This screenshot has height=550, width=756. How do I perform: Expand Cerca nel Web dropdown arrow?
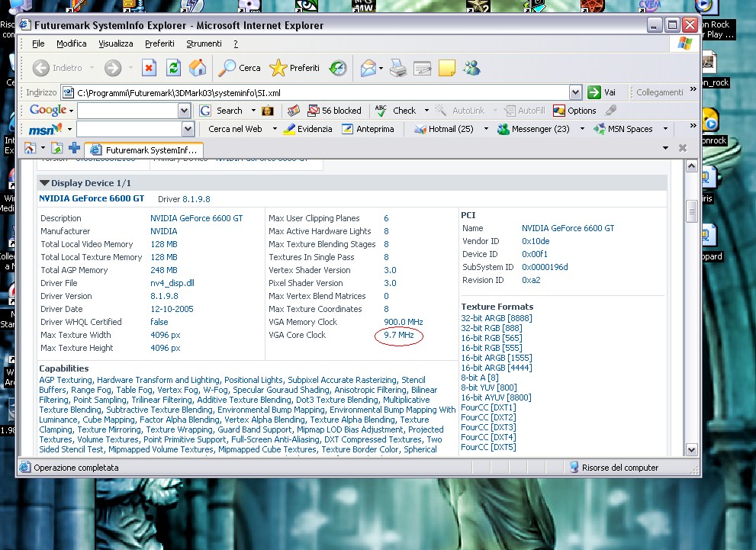(275, 129)
